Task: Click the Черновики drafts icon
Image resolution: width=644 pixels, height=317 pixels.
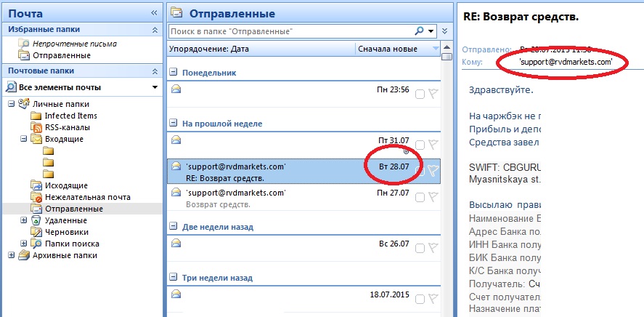Action: (x=36, y=232)
